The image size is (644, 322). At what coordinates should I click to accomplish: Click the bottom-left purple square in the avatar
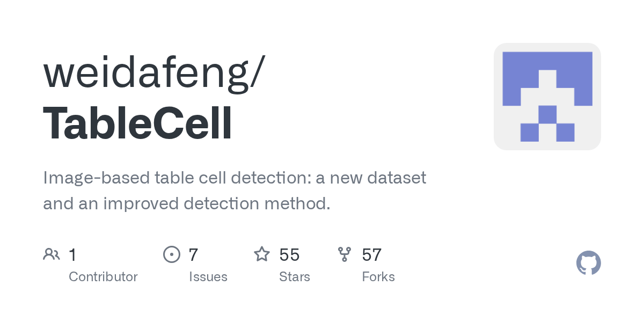[529, 133]
